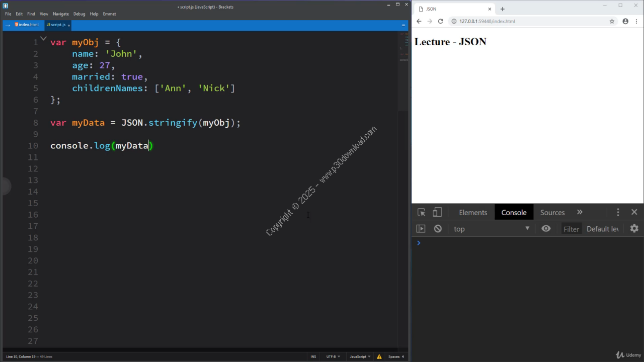644x362 pixels.
Task: Click childrenNames property on line 5
Action: pyautogui.click(x=108, y=88)
